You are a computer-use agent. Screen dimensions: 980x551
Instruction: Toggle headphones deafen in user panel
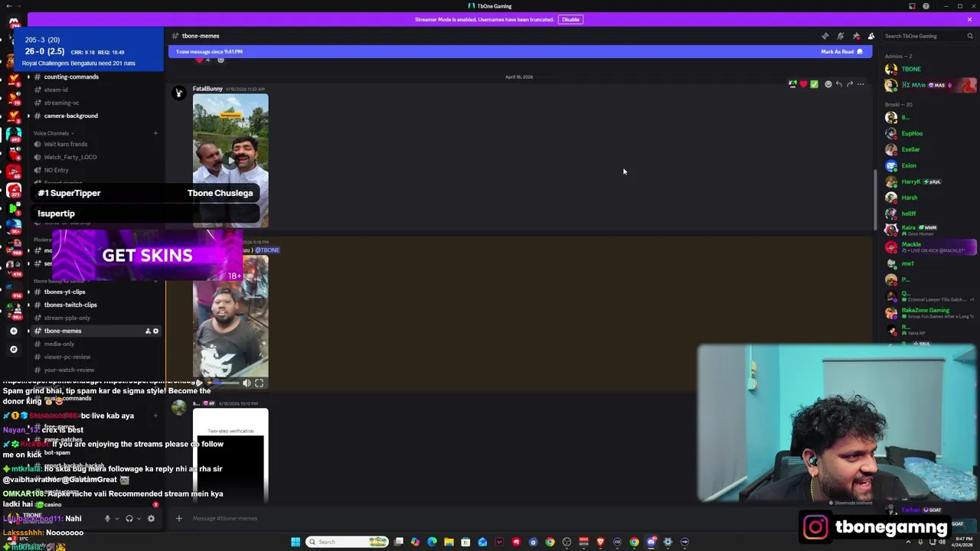pyautogui.click(x=129, y=518)
